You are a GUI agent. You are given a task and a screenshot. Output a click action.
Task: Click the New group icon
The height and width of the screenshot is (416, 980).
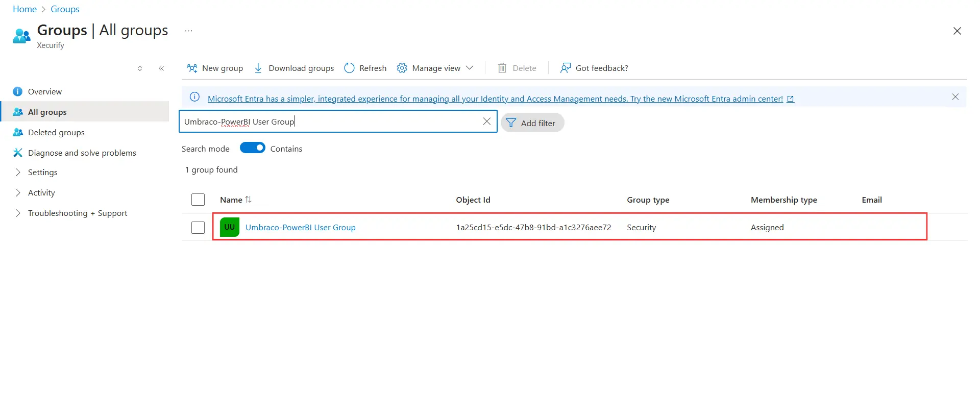click(x=192, y=68)
